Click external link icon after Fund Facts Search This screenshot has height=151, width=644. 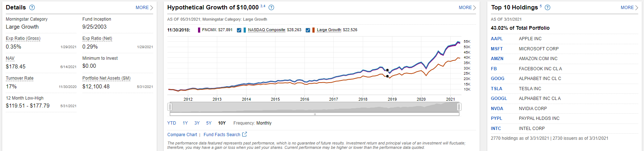coord(244,134)
